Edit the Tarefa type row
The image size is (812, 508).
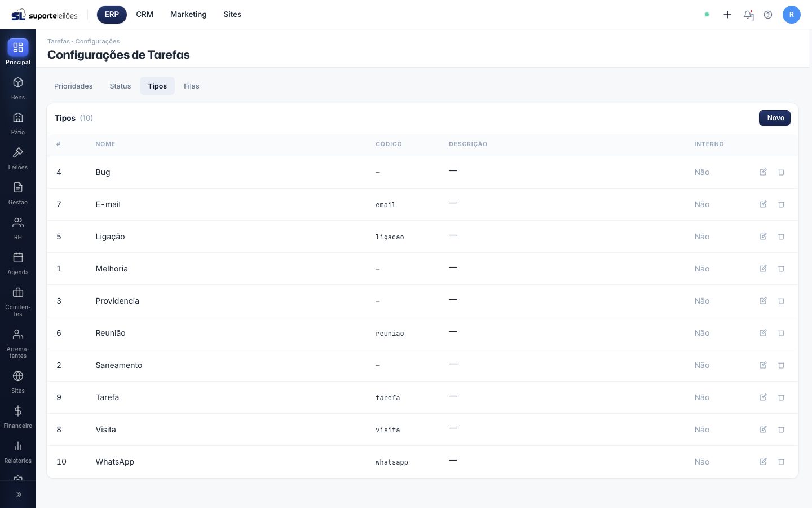click(x=763, y=397)
